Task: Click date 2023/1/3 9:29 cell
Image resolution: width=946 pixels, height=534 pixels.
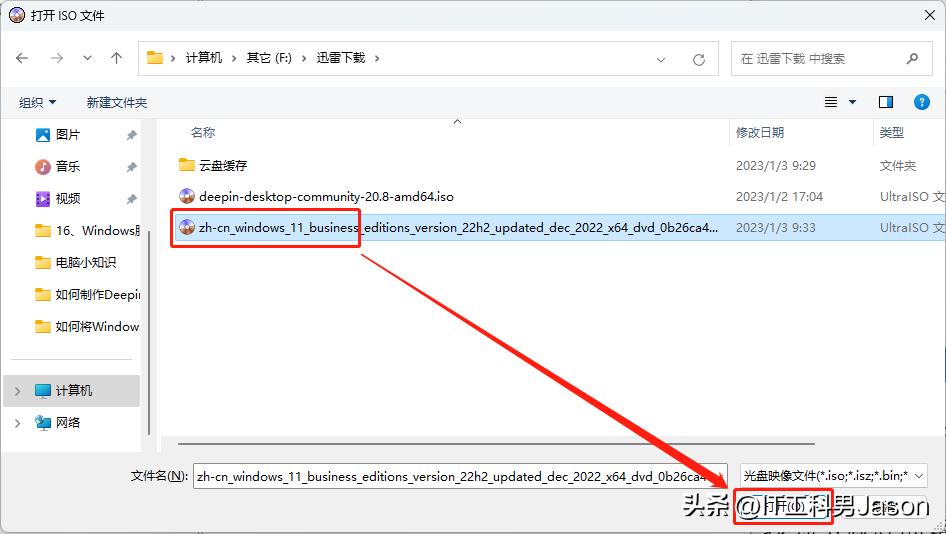Action: [776, 165]
